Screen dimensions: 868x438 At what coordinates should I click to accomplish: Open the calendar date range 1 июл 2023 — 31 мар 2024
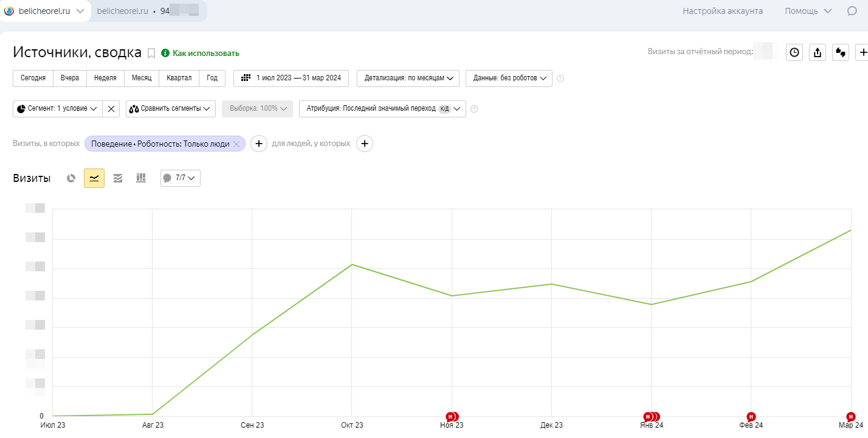(291, 78)
